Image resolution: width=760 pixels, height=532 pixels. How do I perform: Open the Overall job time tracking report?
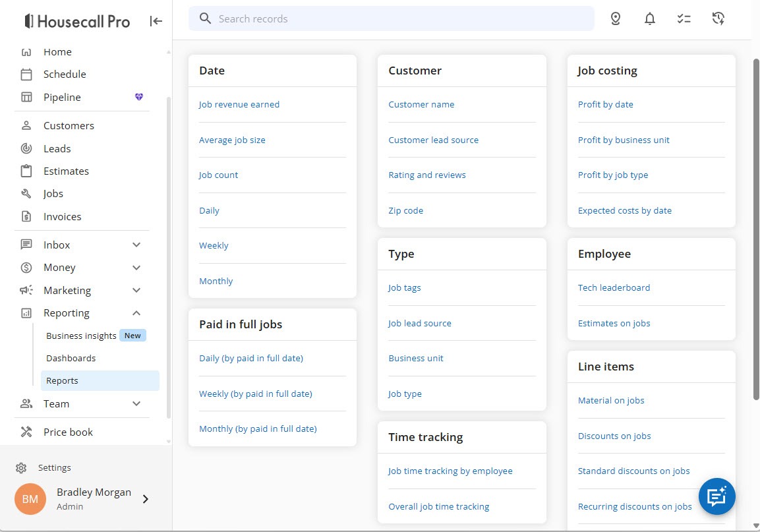pyautogui.click(x=438, y=507)
